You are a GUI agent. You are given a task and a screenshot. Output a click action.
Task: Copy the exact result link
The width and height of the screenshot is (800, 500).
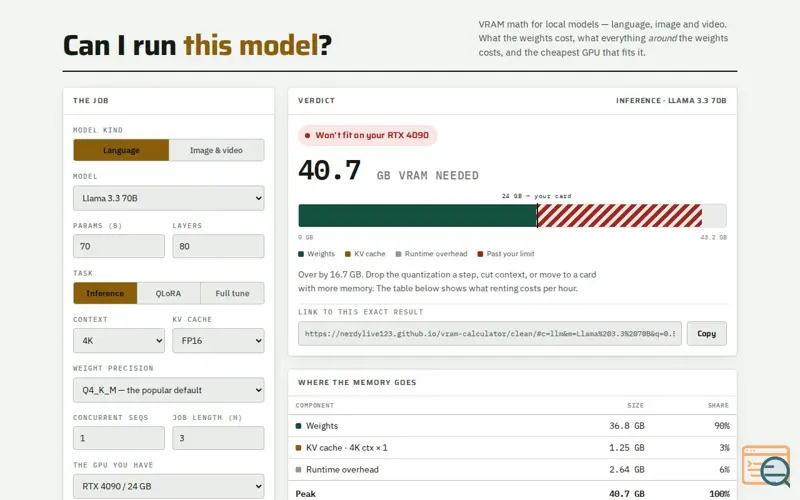(x=707, y=333)
